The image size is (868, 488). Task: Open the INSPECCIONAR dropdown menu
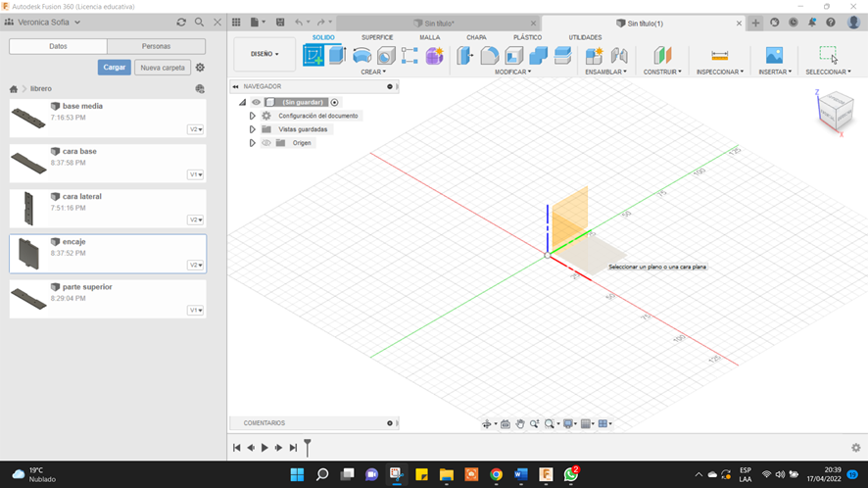[720, 72]
